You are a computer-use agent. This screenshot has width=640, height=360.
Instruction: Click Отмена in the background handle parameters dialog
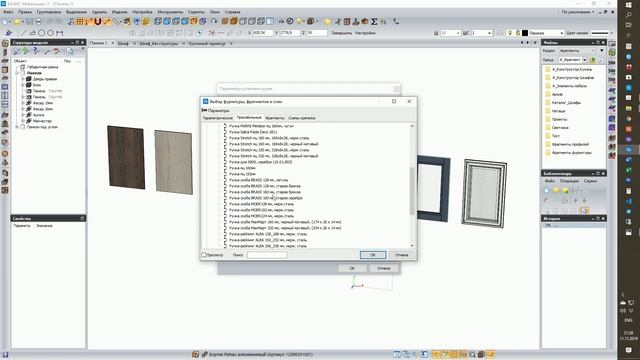click(384, 268)
